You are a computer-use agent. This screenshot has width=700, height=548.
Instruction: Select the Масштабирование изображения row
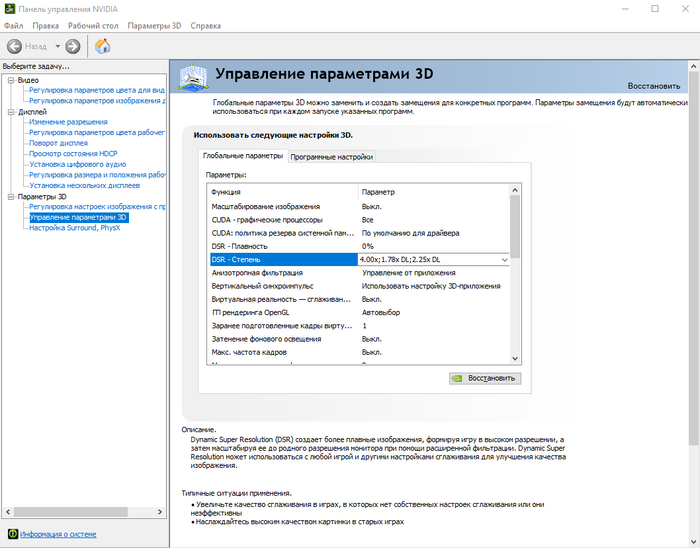click(359, 207)
